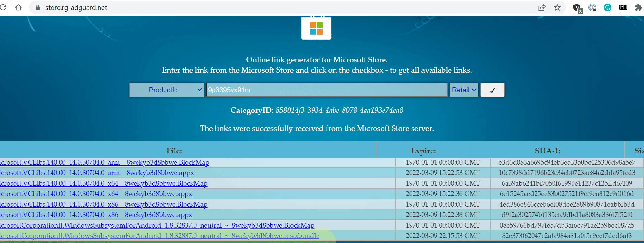Focus the product ID input field
The height and width of the screenshot is (243, 644).
327,90
